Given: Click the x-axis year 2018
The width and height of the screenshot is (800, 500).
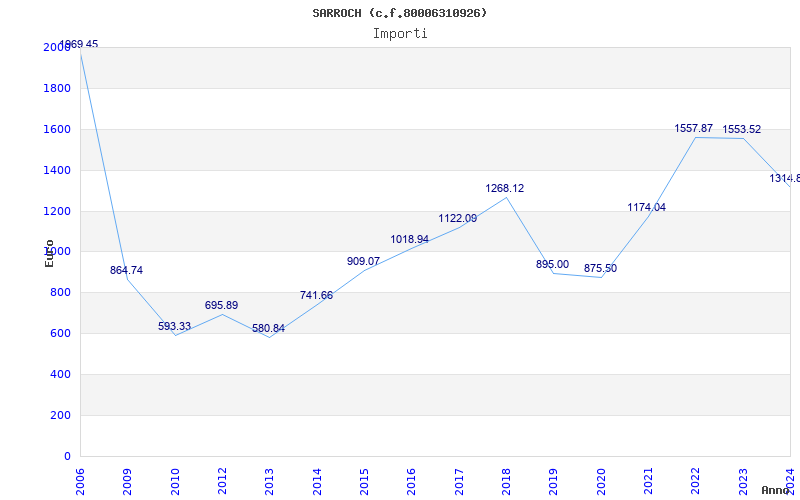Looking at the screenshot, I should click(x=506, y=481).
